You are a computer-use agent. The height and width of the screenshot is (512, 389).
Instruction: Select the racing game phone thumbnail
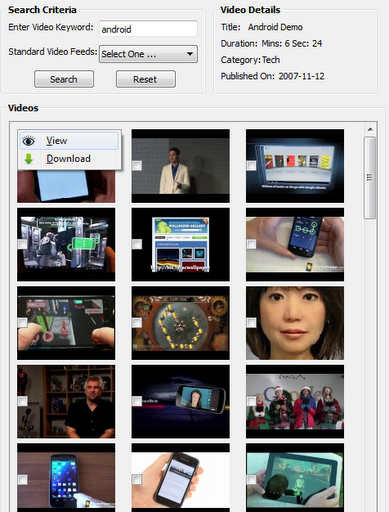[x=66, y=323]
